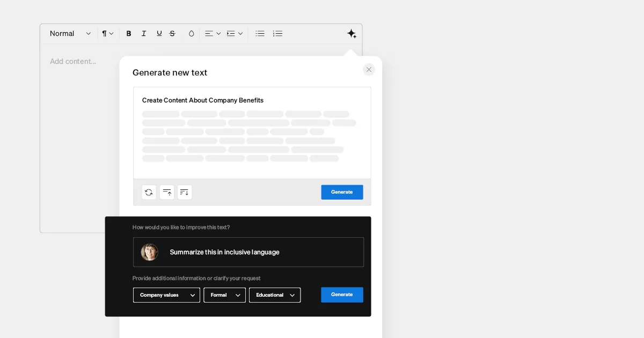Screen dimensions: 644x338
Task: Toggle italic formatting in editor toolbar
Action: 144,33
